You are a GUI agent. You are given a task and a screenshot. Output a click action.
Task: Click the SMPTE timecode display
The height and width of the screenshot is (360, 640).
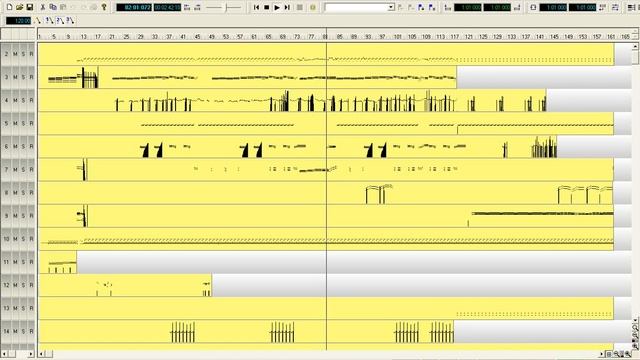point(167,7)
